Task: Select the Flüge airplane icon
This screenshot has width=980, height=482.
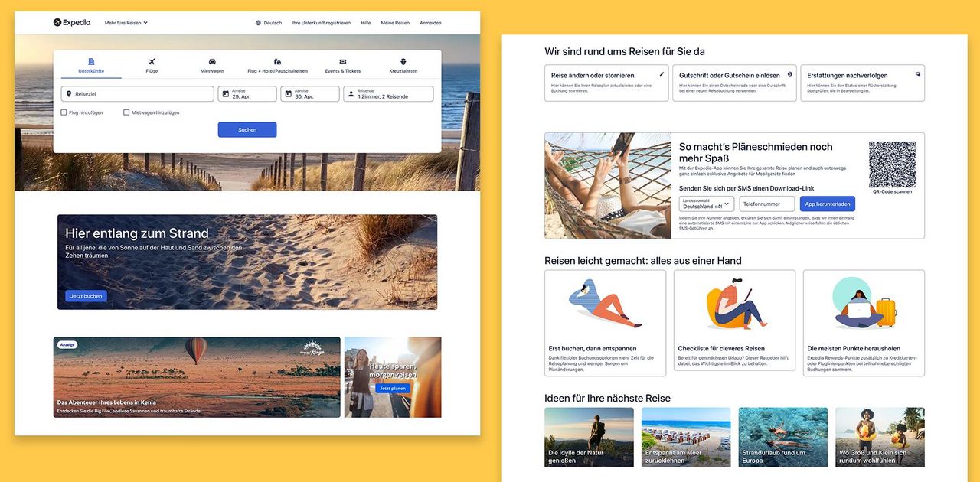Action: click(152, 61)
